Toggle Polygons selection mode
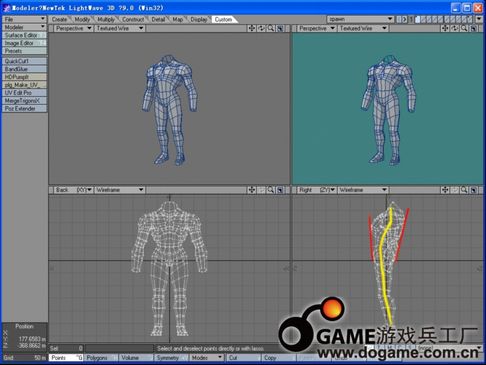Screen dimensions: 486x365 tap(101, 358)
